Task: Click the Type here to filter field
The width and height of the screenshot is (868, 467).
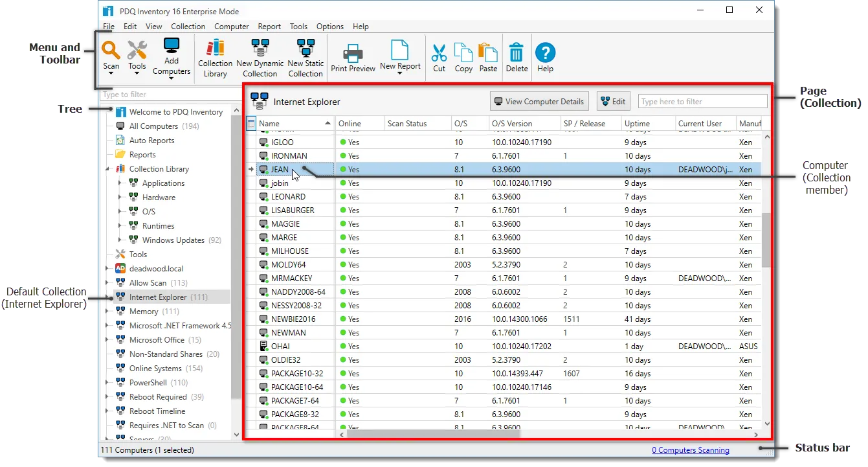Action: [x=702, y=101]
